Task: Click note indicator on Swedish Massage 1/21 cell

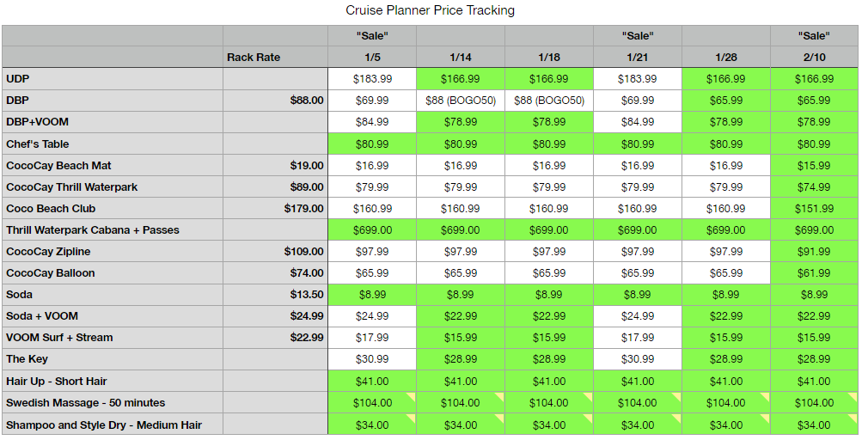Action: (x=677, y=395)
